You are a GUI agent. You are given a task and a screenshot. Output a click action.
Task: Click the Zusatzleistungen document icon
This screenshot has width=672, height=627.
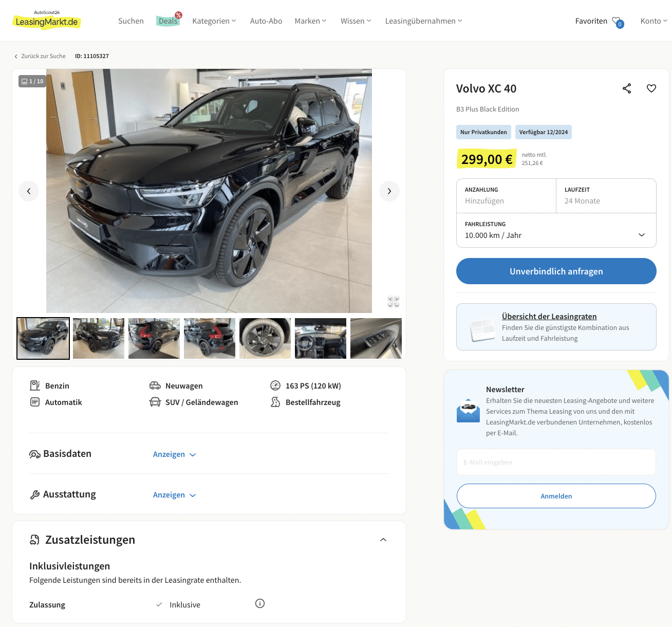coord(35,540)
